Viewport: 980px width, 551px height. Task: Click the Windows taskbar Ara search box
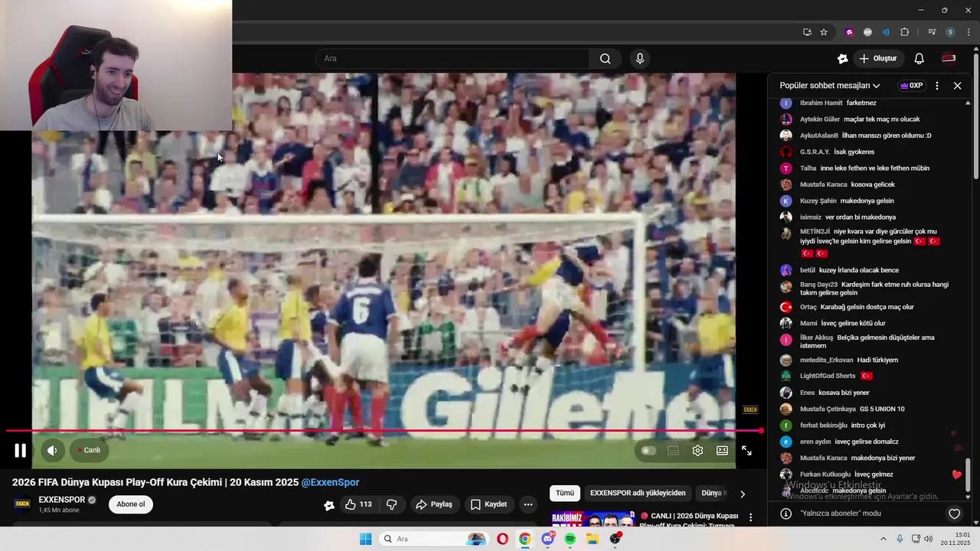434,539
